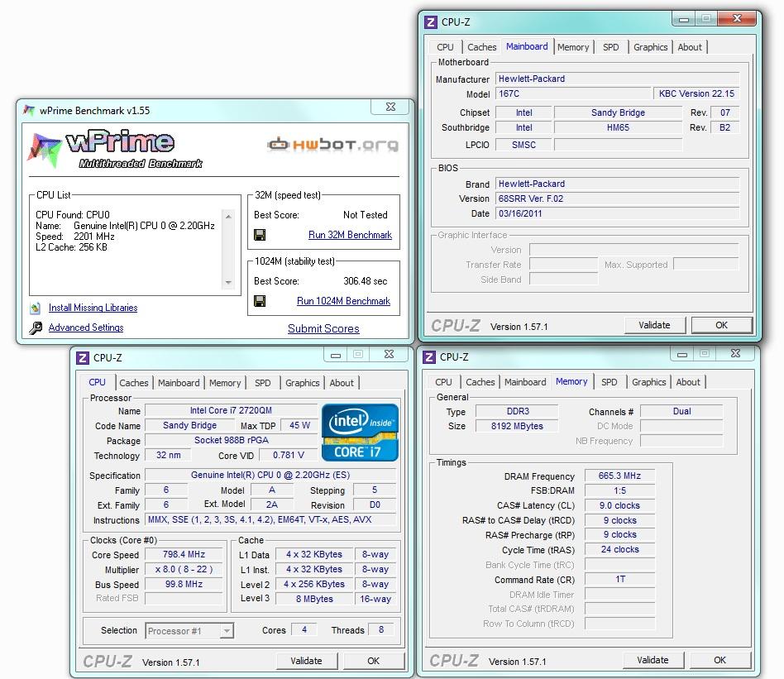The height and width of the screenshot is (679, 784).
Task: Open Install Missing Libraries link
Action: coord(93,308)
